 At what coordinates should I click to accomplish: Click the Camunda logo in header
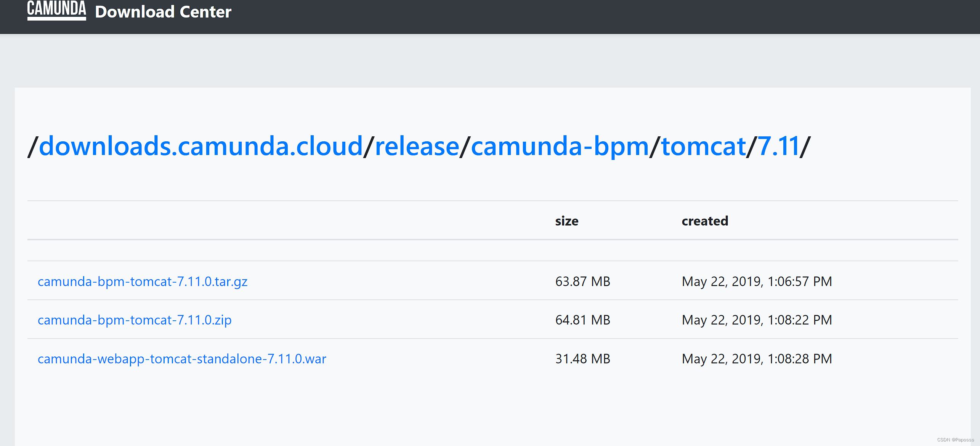click(56, 10)
